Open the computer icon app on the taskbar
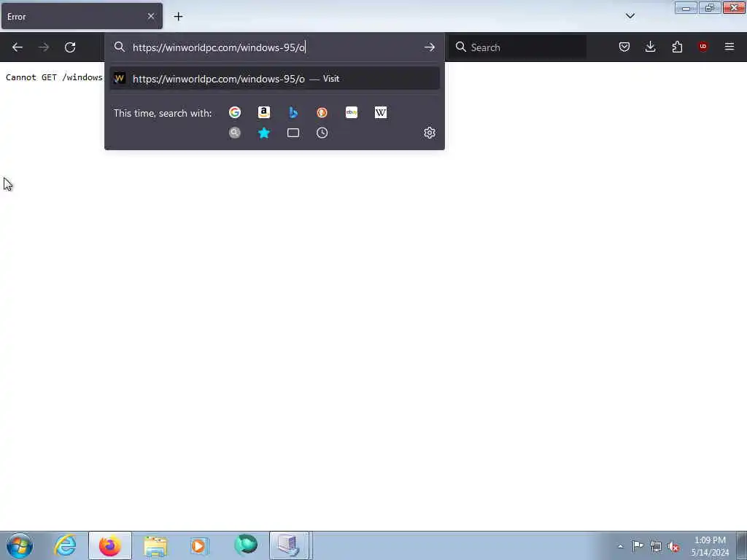Viewport: 747px width, 560px height. (289, 545)
